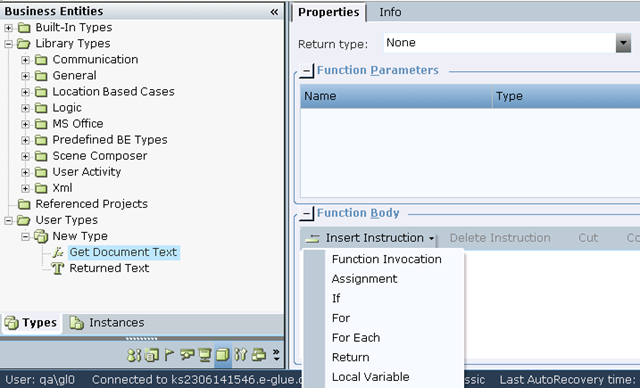
Task: Open the person-with-info icon pane
Action: pyautogui.click(x=134, y=355)
